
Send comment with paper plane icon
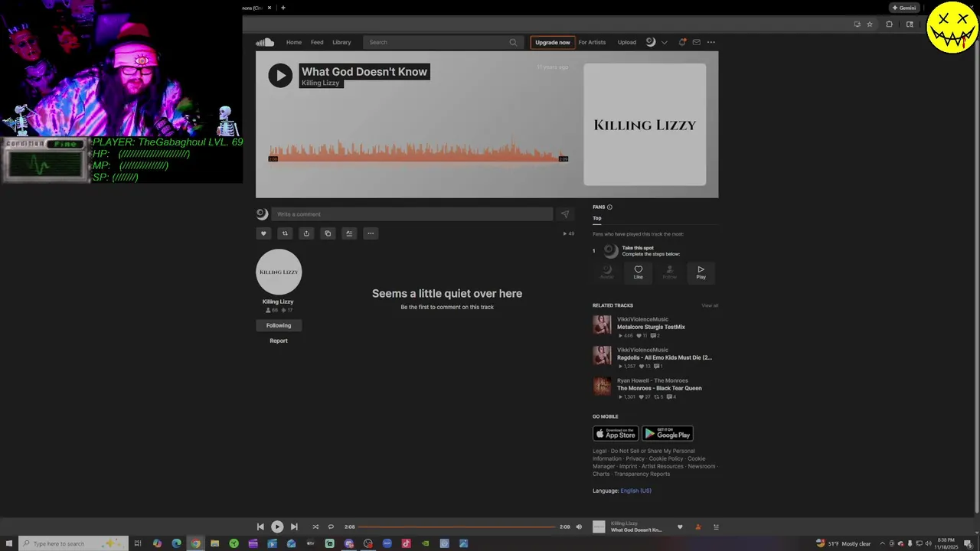[565, 214]
